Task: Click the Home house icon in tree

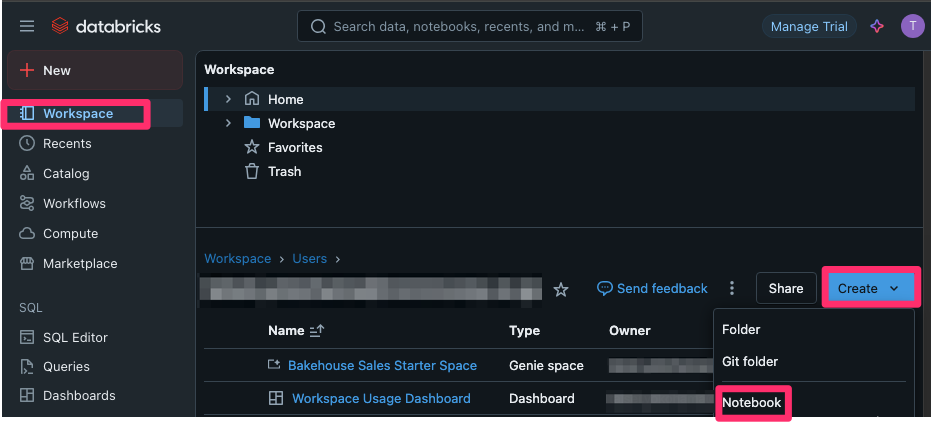Action: (252, 99)
